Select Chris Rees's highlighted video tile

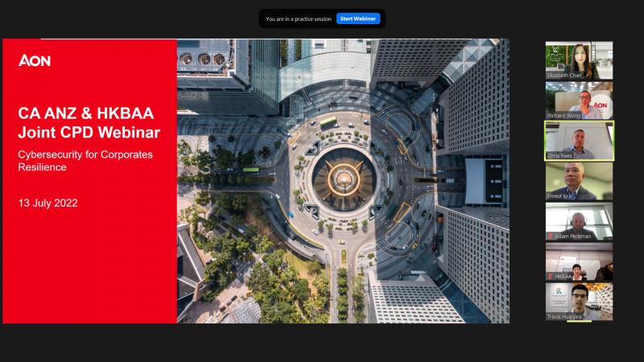[x=579, y=140]
